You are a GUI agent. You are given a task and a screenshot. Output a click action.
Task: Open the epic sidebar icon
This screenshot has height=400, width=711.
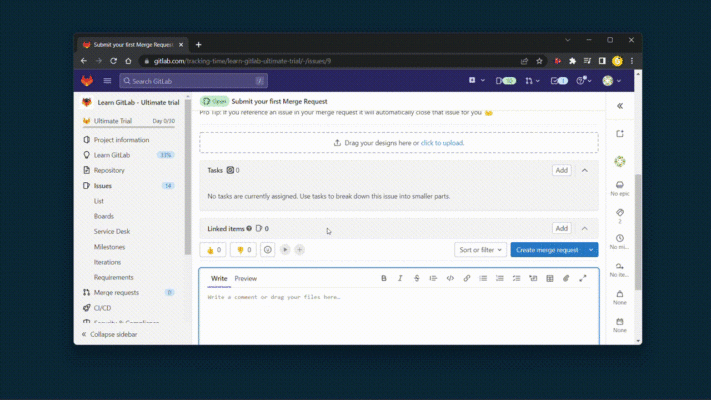(620, 185)
